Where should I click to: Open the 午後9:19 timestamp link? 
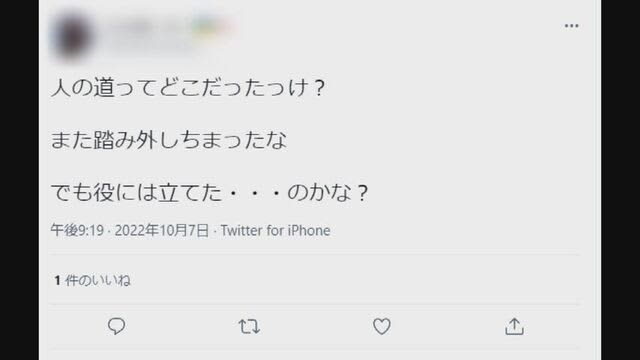tap(77, 231)
